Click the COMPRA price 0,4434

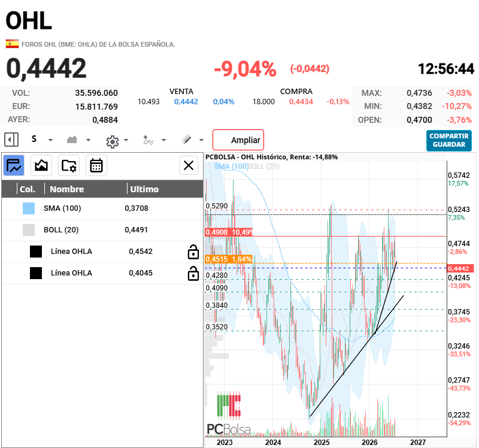[x=301, y=102]
